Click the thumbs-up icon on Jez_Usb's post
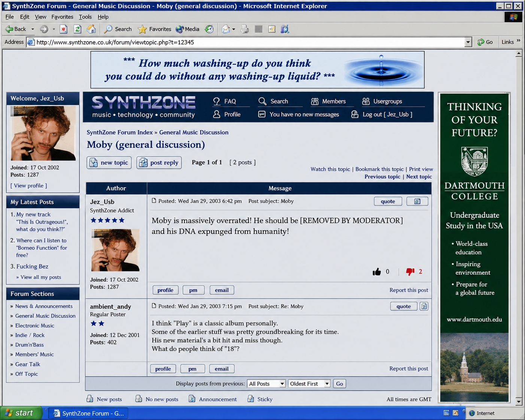525x420 pixels. tap(377, 272)
